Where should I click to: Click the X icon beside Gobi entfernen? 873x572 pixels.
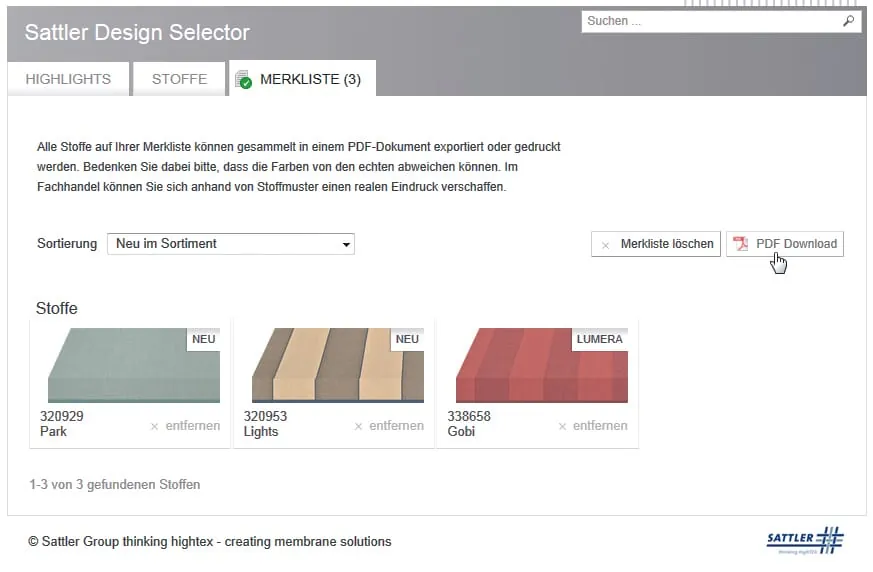pos(563,426)
